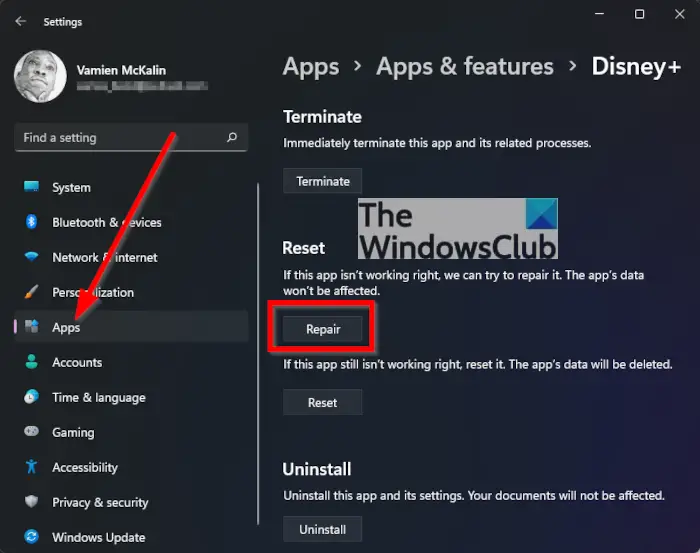Click the Accessibility figure icon

(x=31, y=466)
